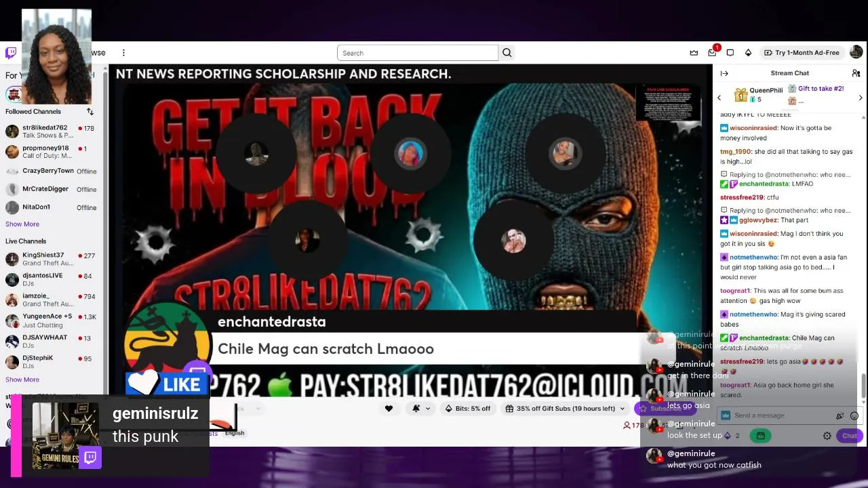Image resolution: width=868 pixels, height=488 pixels.
Task: Open whispers speech bubble icon
Action: (730, 53)
